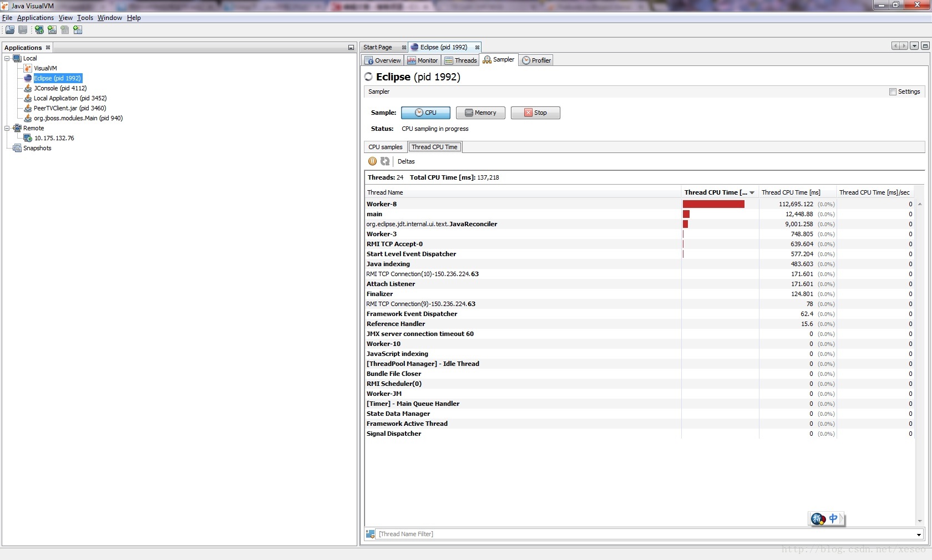Open the View menu
This screenshot has width=932, height=560.
coord(65,18)
